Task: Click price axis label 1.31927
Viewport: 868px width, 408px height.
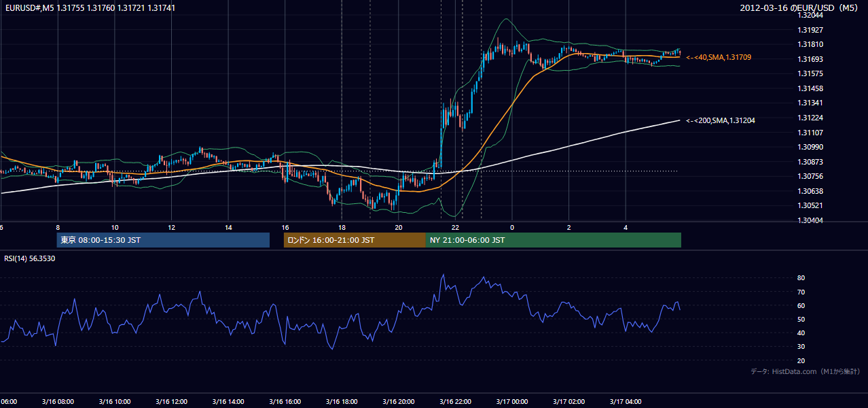Action: point(810,30)
